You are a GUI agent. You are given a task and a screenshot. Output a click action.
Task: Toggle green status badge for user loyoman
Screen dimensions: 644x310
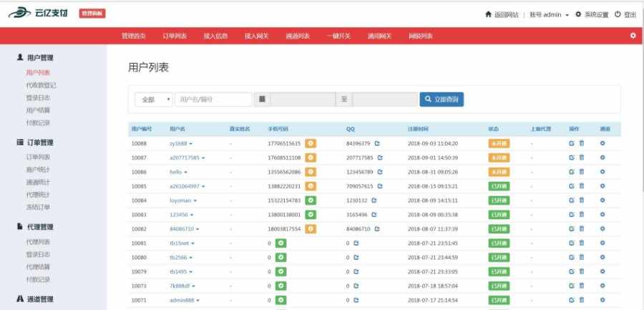pyautogui.click(x=499, y=200)
